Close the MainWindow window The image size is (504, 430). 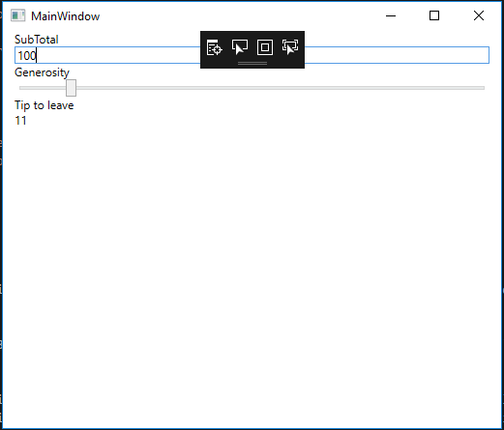479,15
